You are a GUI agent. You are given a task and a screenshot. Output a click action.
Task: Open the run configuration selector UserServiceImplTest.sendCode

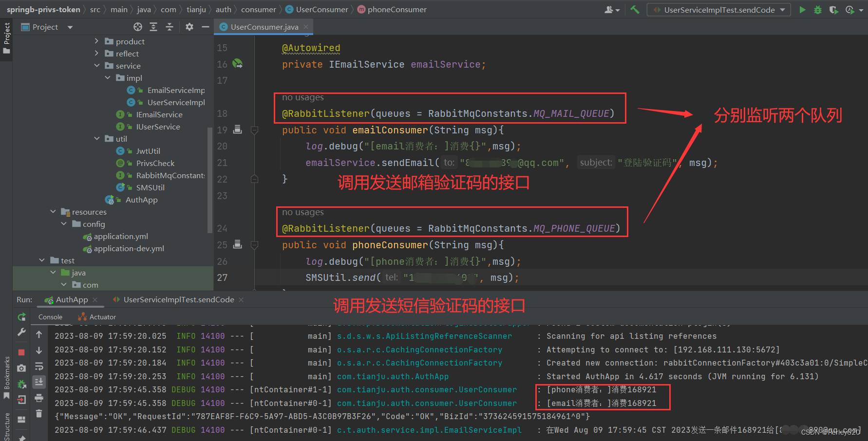click(x=718, y=10)
